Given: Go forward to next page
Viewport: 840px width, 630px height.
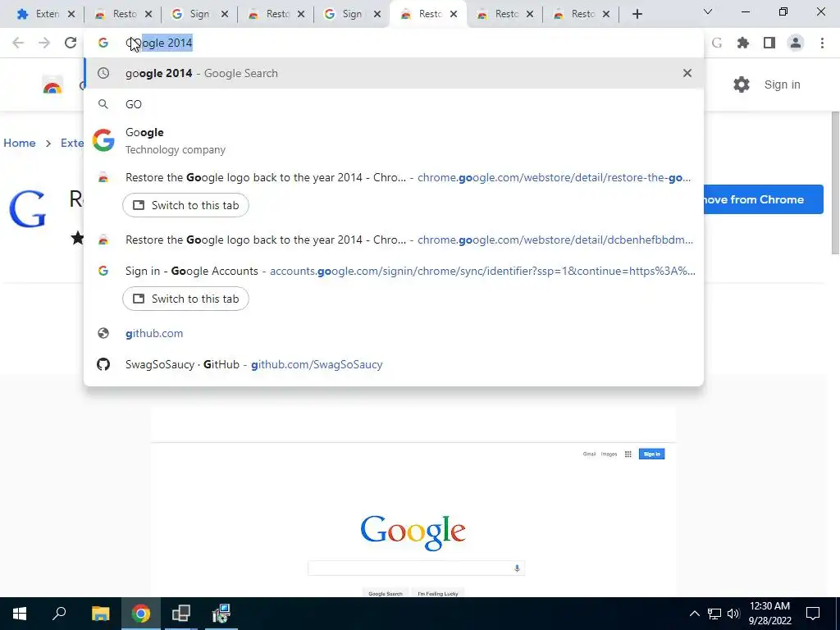Looking at the screenshot, I should point(44,43).
